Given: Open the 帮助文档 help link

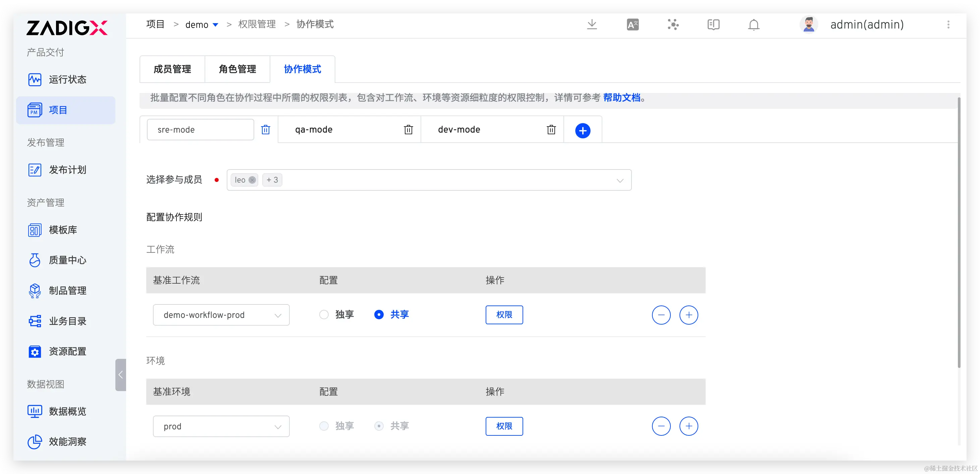Looking at the screenshot, I should point(621,98).
